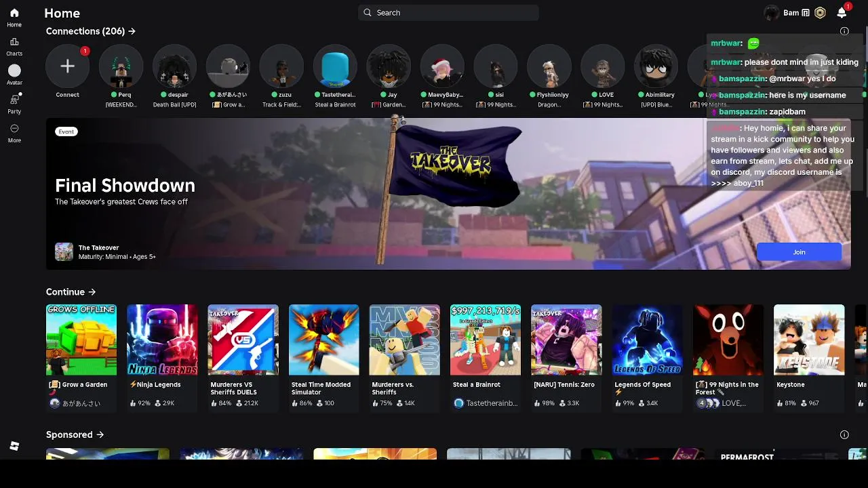868x488 pixels.
Task: Click the search magnifier icon
Action: [x=368, y=12]
